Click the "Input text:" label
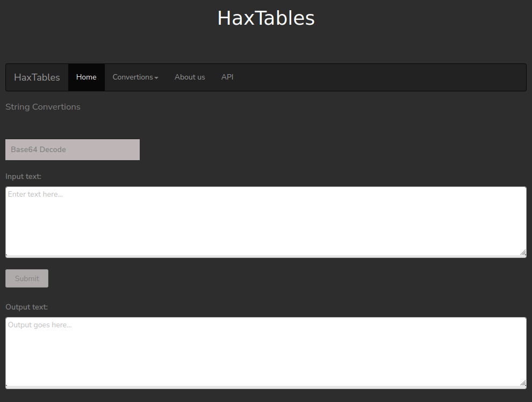The image size is (532, 402). pos(23,176)
